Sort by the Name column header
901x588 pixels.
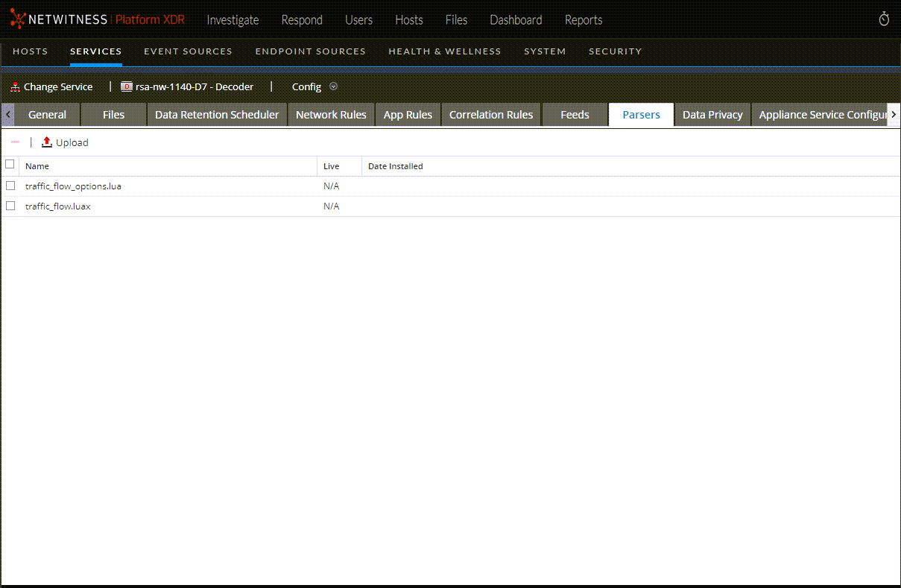[37, 166]
